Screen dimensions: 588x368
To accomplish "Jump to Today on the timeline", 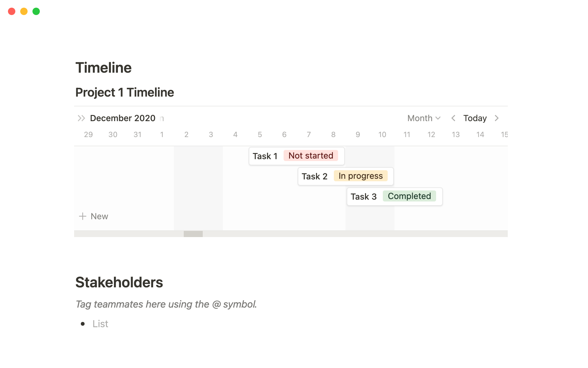I will point(475,118).
